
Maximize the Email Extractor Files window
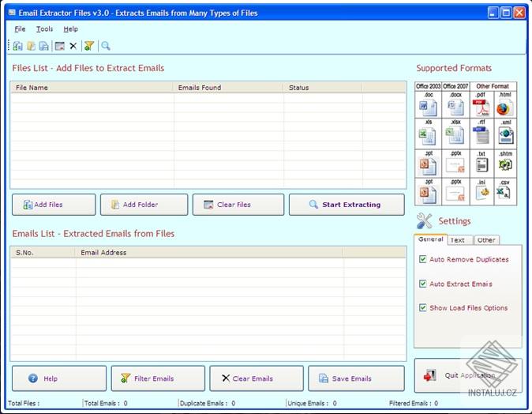point(506,13)
